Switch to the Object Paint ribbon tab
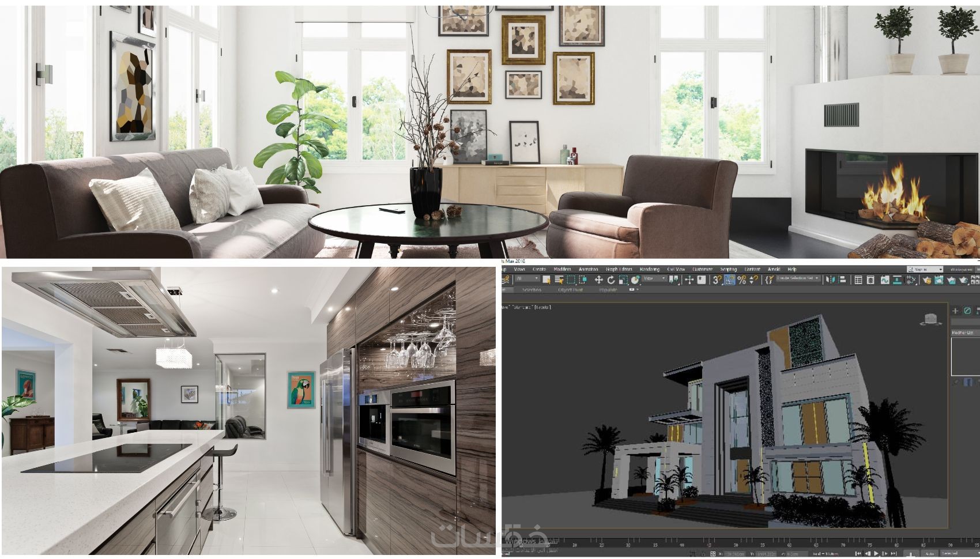The width and height of the screenshot is (980, 559). coord(570,290)
